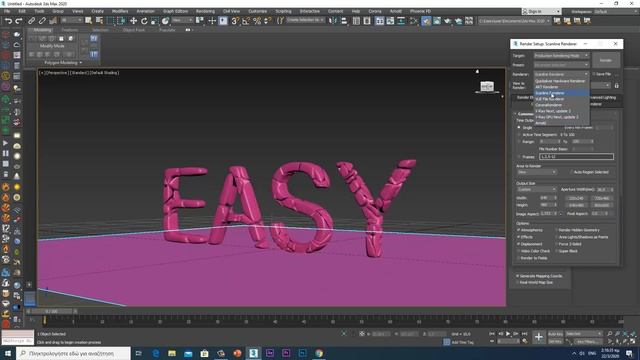Open File Explorer from the taskbar

tap(172, 353)
